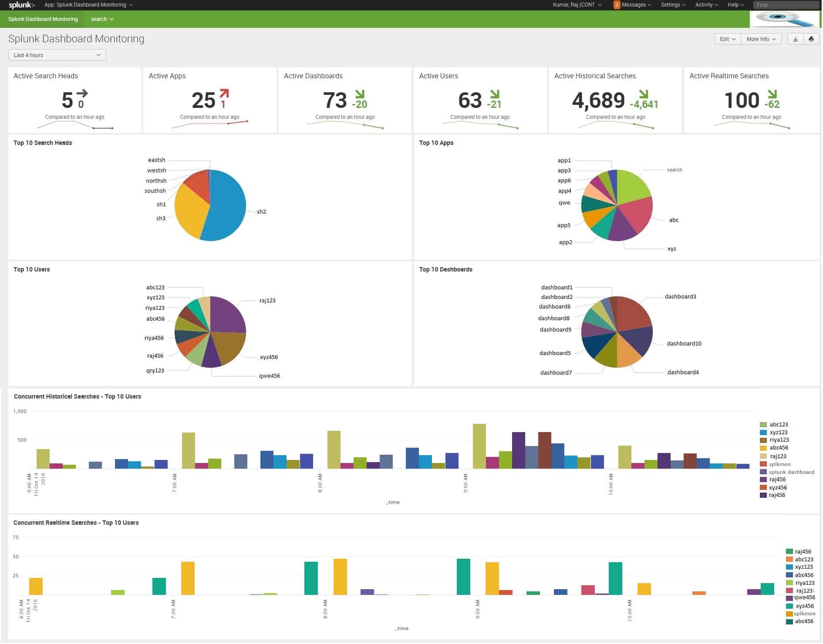Select xyz123 swatch in historical legend
This screenshot has width=823, height=644.
(764, 433)
